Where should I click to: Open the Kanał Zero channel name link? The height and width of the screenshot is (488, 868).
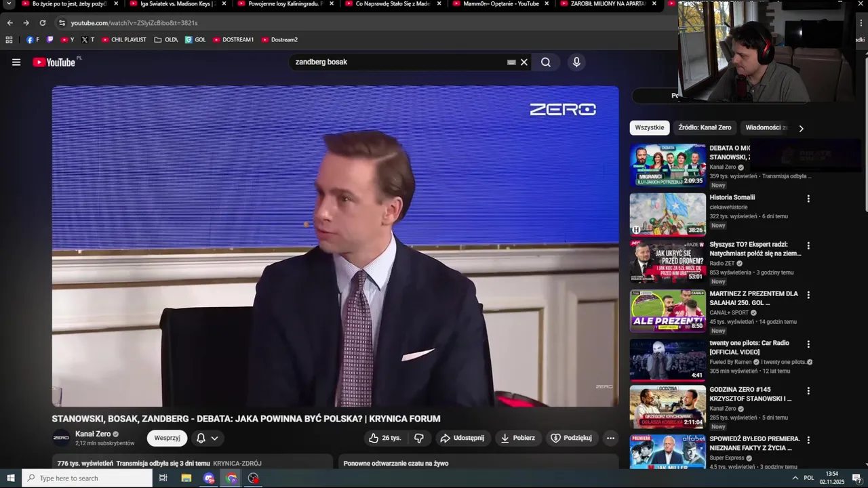pos(93,434)
